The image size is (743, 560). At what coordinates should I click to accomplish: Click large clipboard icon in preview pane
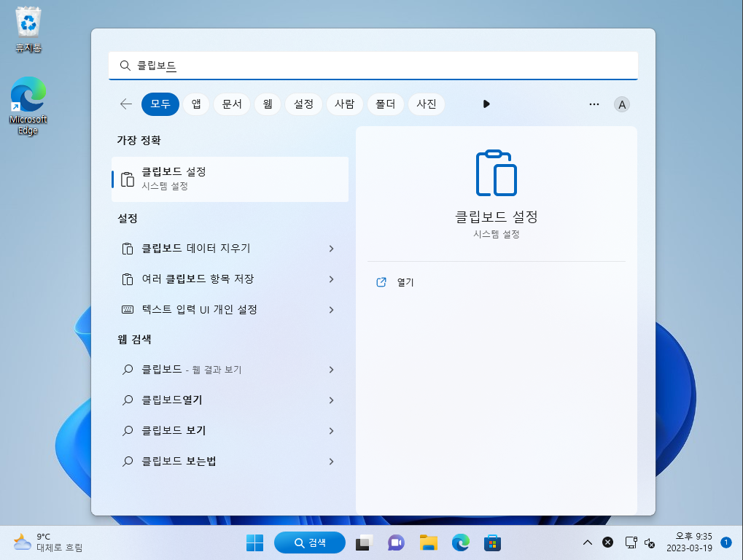[496, 173]
